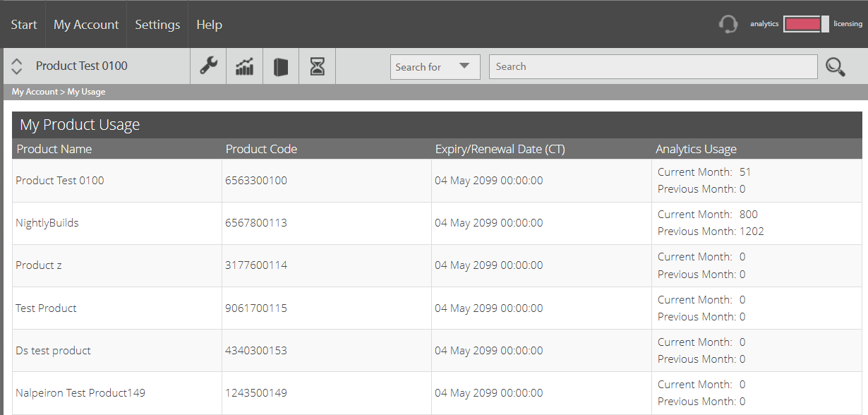This screenshot has height=415, width=868.
Task: Click expiry date in Product z row
Action: [x=489, y=265]
